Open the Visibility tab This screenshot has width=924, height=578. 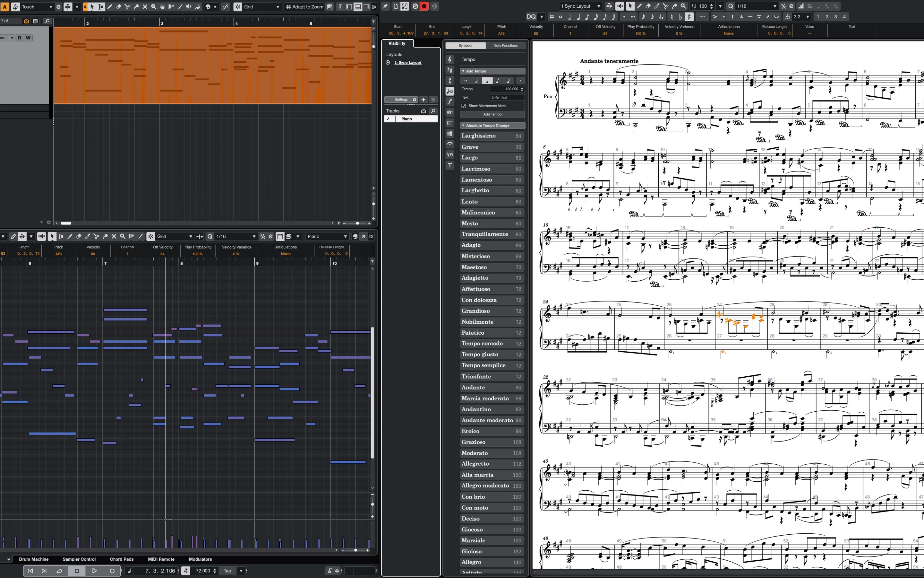click(x=397, y=43)
